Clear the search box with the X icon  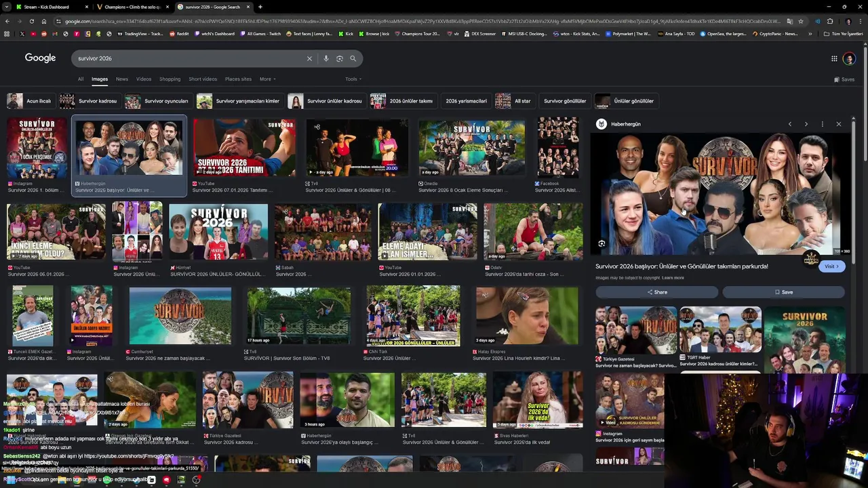(309, 58)
